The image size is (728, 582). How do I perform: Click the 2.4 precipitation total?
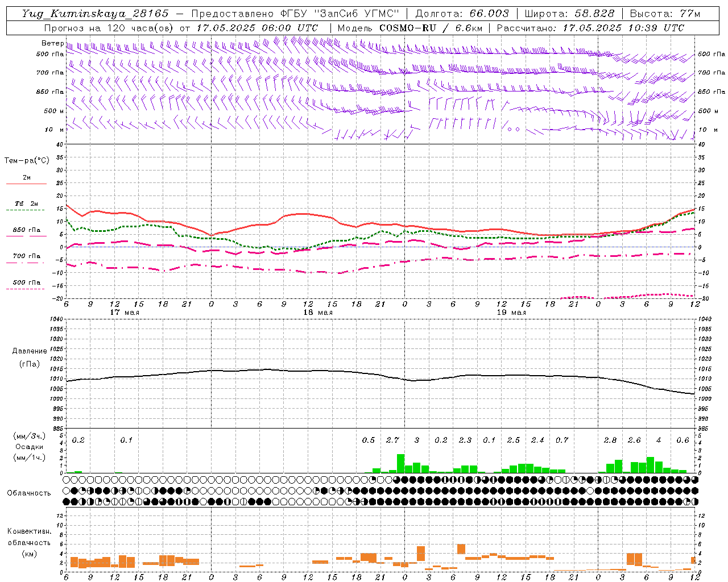click(537, 440)
